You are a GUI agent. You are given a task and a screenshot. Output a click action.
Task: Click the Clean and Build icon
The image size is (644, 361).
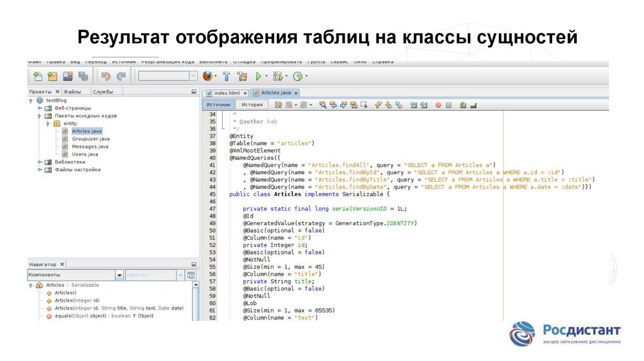242,76
